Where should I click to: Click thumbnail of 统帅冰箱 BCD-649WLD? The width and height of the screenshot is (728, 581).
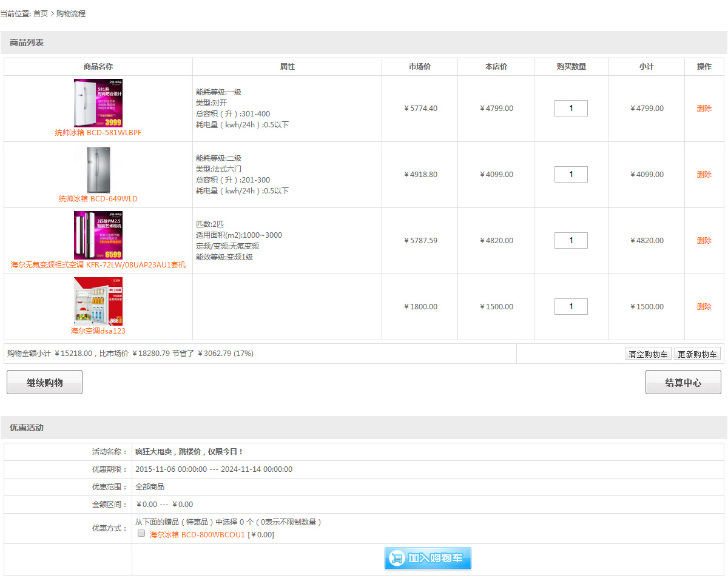(x=98, y=169)
